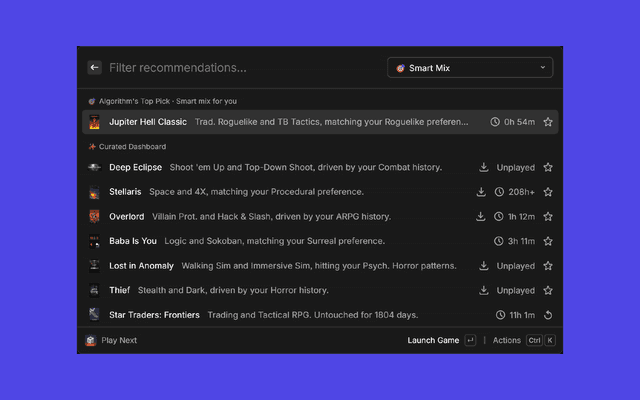Star the Stellaris row
This screenshot has height=400, width=640.
[548, 192]
